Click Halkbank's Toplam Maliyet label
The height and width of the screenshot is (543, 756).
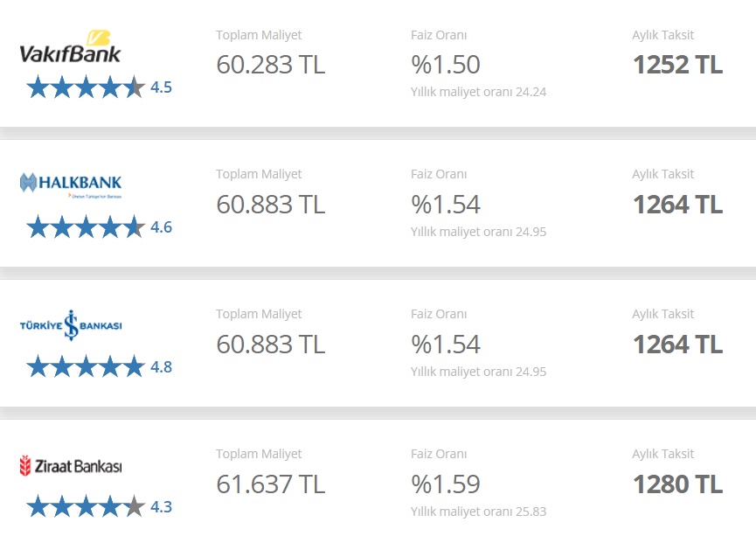(259, 174)
